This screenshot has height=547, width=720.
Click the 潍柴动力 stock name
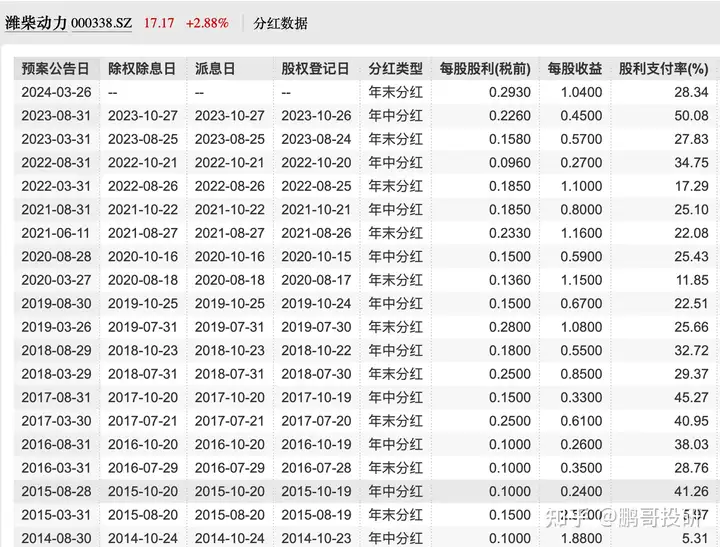[x=36, y=23]
